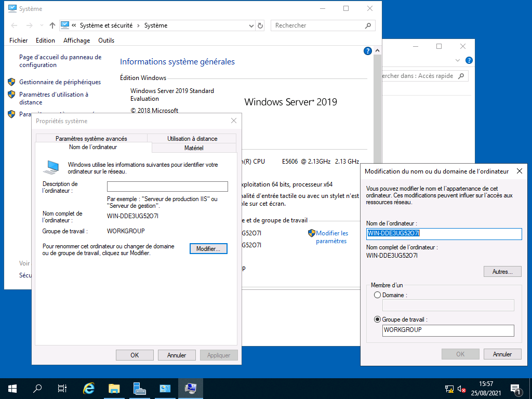Click the Groupe de travail WORKGROUP field
Screen dimensions: 532x399
coord(448,330)
